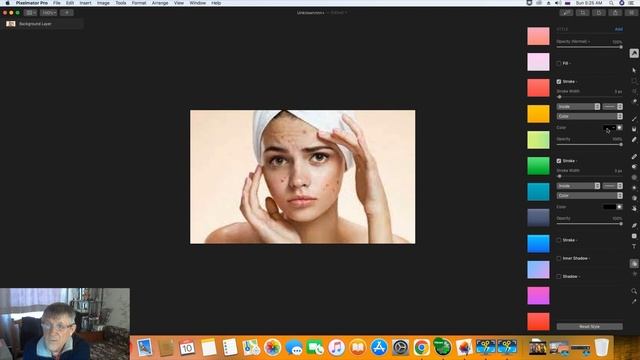Open the Tools menu
The width and height of the screenshot is (640, 360).
tap(120, 3)
